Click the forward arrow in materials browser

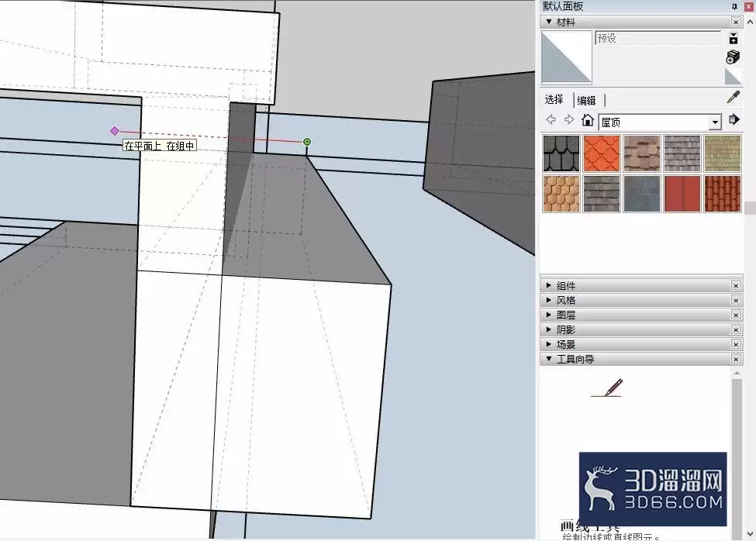click(x=569, y=120)
